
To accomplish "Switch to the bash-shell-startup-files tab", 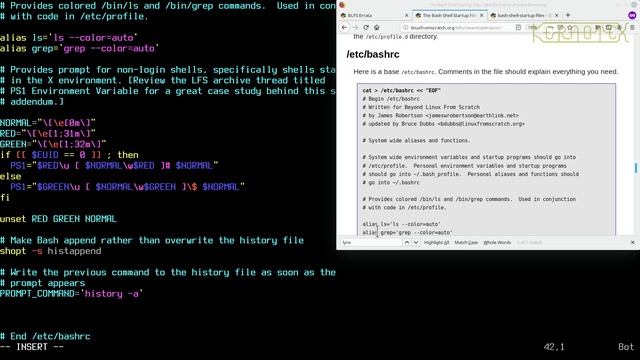I will [524, 15].
